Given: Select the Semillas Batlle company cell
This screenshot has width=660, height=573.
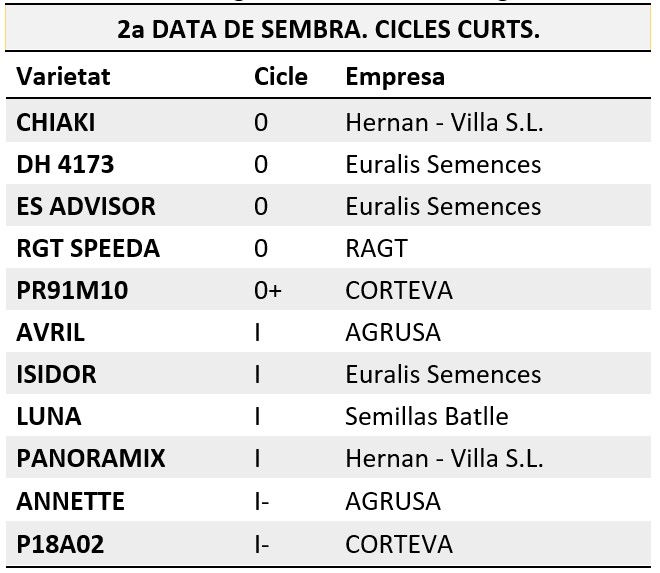Looking at the screenshot, I should (x=427, y=416).
